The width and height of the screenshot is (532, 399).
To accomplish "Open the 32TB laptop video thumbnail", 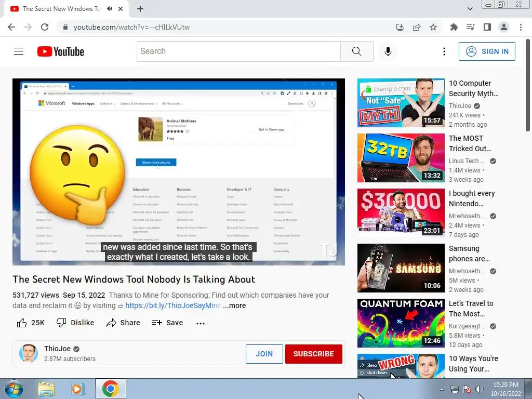I will pyautogui.click(x=401, y=158).
